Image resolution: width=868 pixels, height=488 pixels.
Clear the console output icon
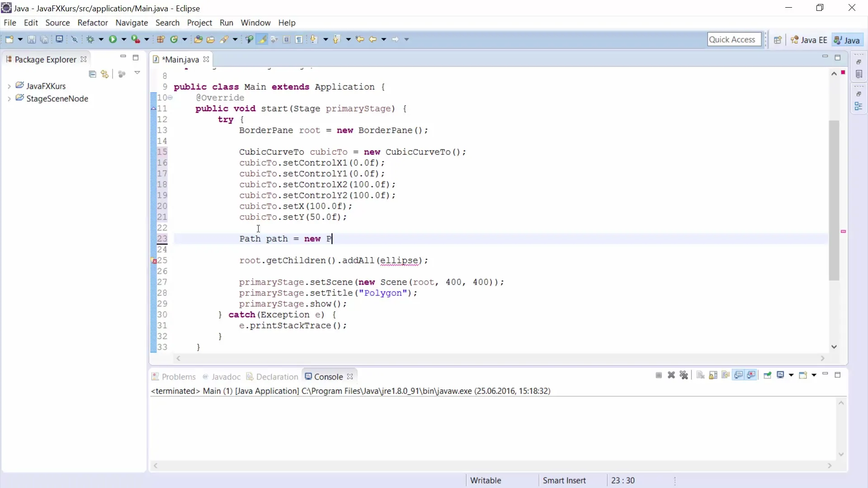(x=700, y=375)
